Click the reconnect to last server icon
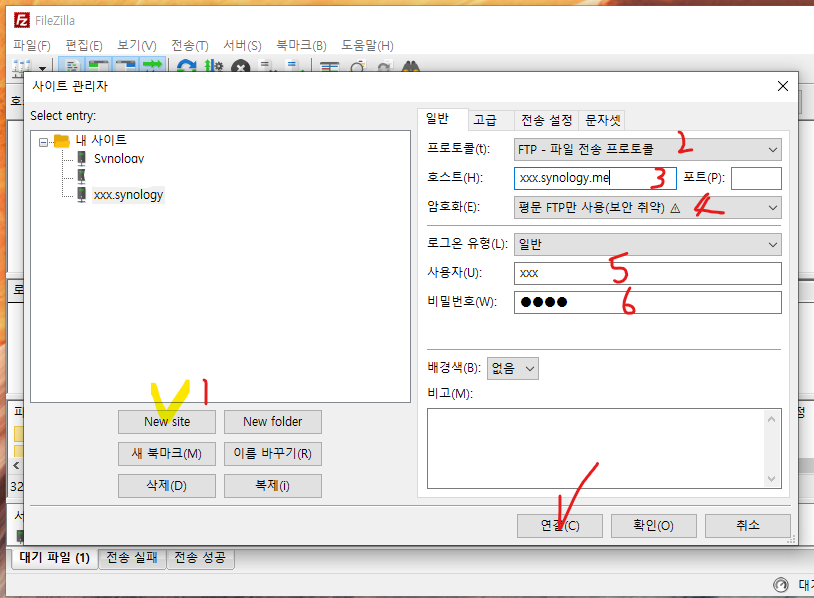The width and height of the screenshot is (814, 598). coord(295,66)
